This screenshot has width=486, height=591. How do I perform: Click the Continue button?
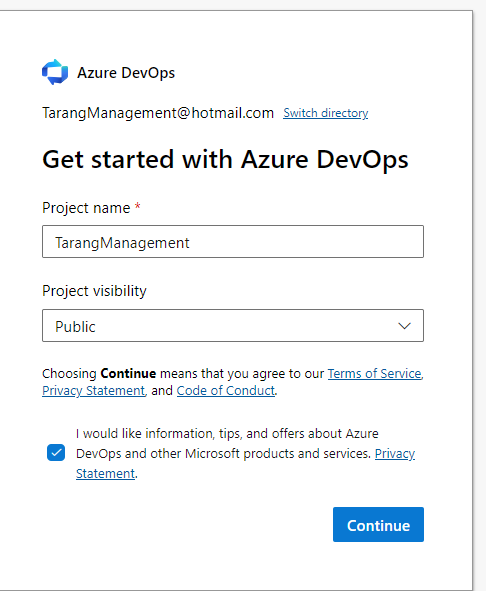pyautogui.click(x=378, y=524)
